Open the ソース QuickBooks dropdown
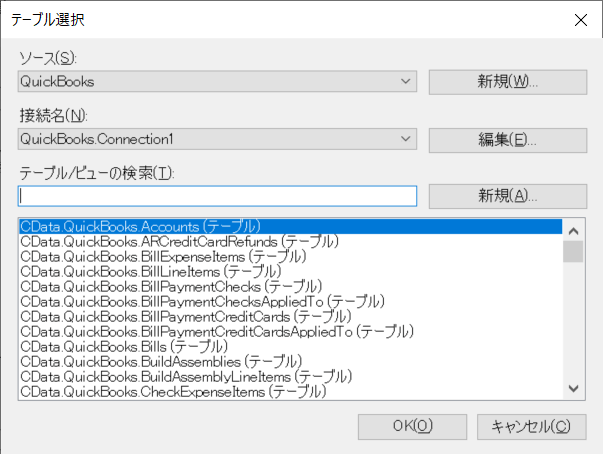 coord(217,81)
